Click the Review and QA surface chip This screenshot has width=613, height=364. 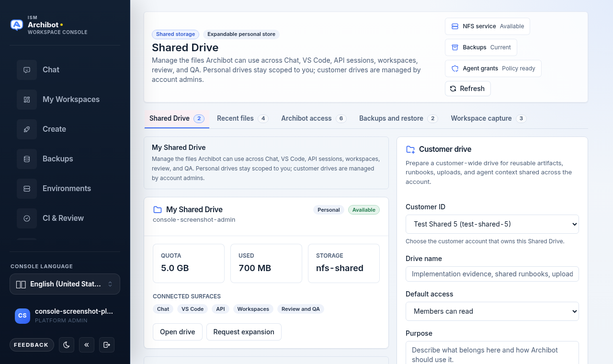pyautogui.click(x=301, y=309)
